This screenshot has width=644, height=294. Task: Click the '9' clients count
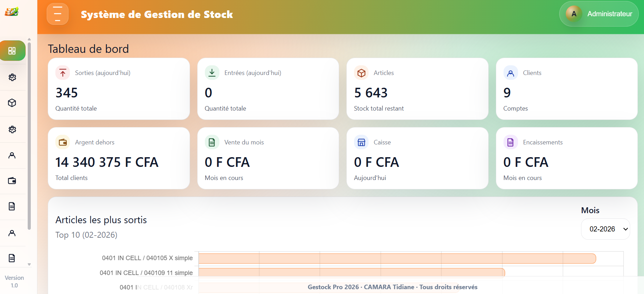click(507, 93)
